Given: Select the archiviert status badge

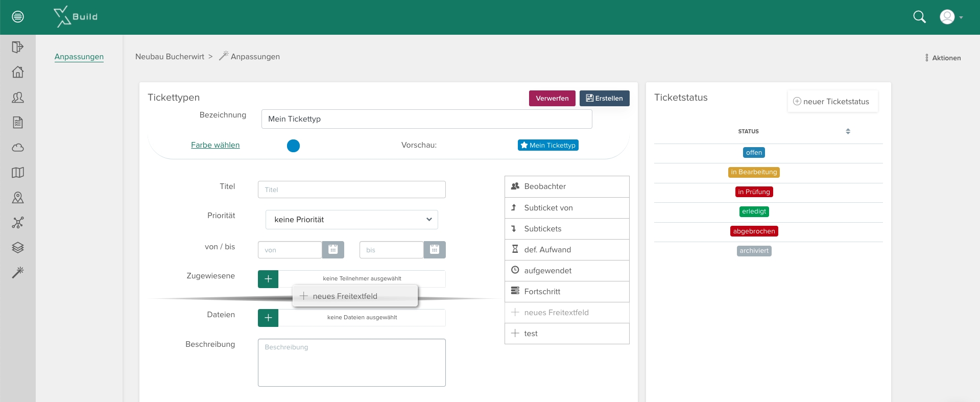Looking at the screenshot, I should coord(754,251).
